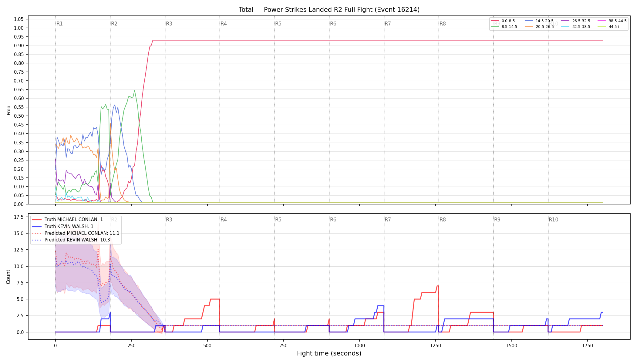Click the 'Fight time (seconds)' axis label
This screenshot has width=637, height=364.
click(329, 353)
